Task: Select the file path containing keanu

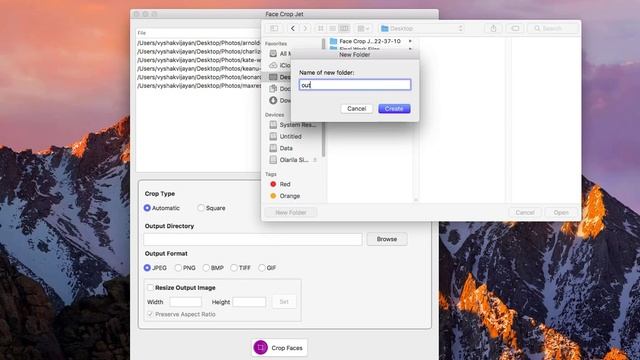Action: [199, 69]
